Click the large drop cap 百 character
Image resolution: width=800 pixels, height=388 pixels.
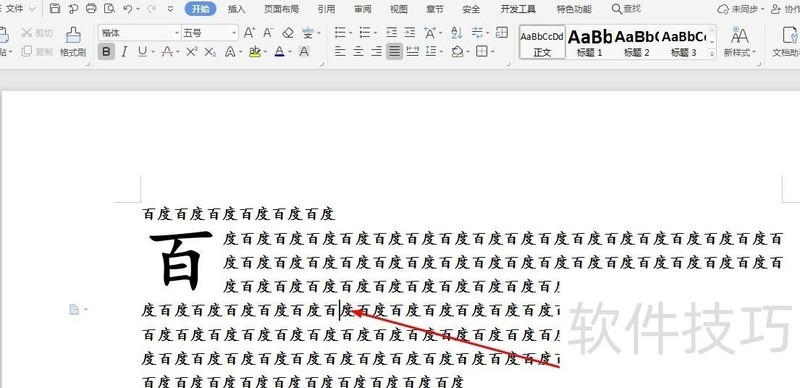(181, 260)
